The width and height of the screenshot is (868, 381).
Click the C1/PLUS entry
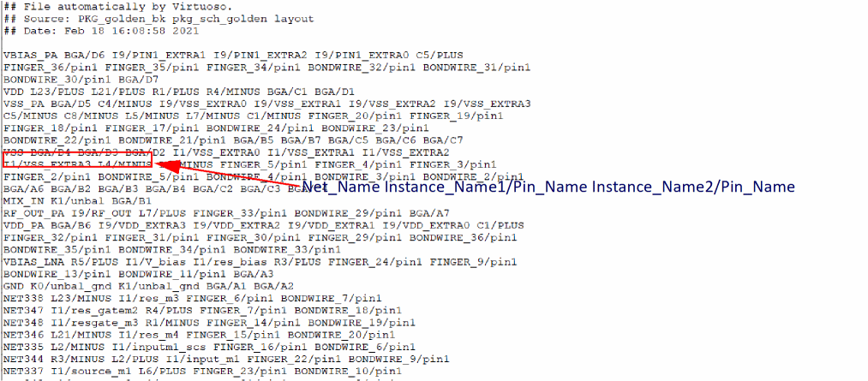[501, 226]
